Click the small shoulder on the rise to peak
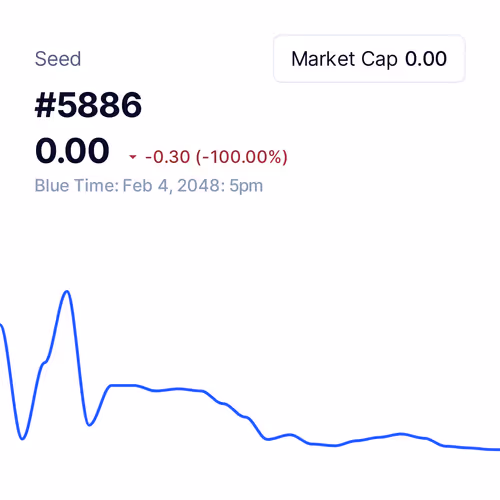Image resolution: width=500 pixels, height=500 pixels. coord(45,363)
